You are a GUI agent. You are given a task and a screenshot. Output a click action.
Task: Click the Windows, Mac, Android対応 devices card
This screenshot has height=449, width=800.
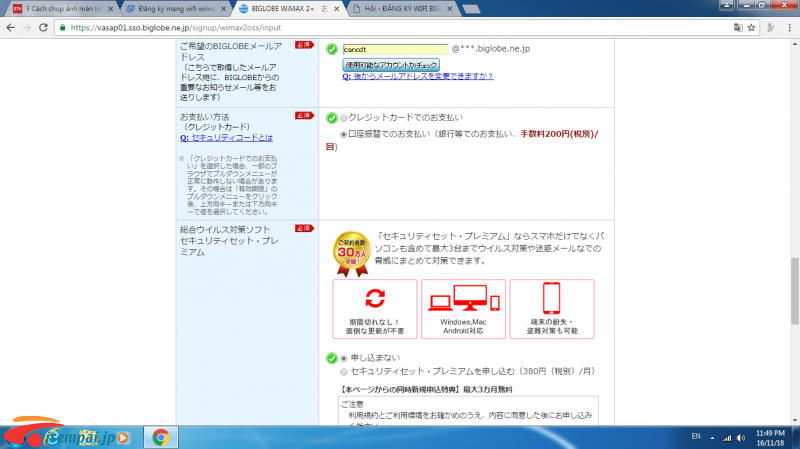tap(463, 309)
